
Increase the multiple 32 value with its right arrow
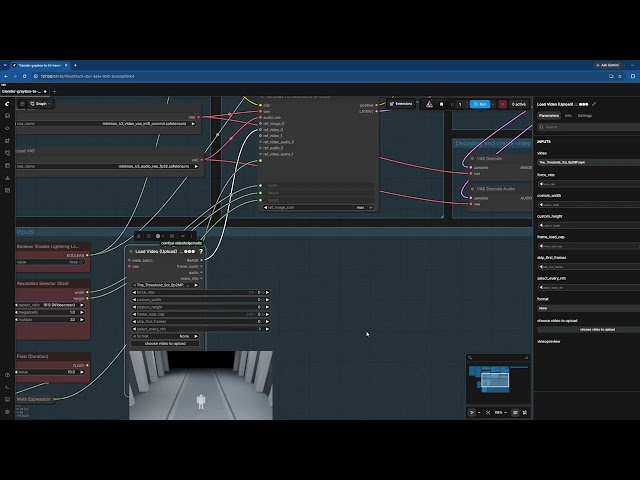click(82, 320)
